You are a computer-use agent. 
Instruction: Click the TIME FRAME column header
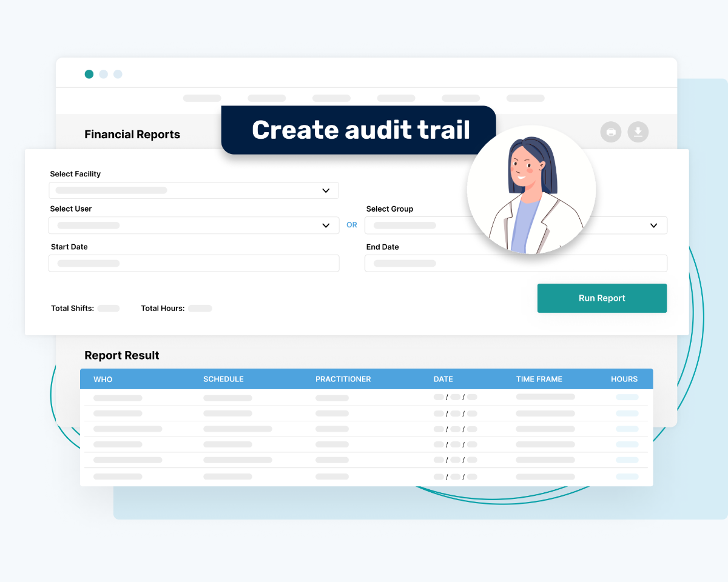coord(539,379)
